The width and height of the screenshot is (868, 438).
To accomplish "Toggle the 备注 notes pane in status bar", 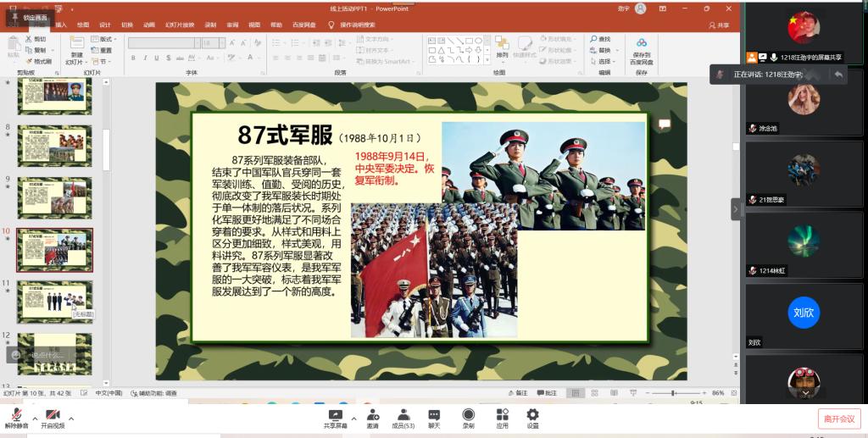I will pos(517,393).
